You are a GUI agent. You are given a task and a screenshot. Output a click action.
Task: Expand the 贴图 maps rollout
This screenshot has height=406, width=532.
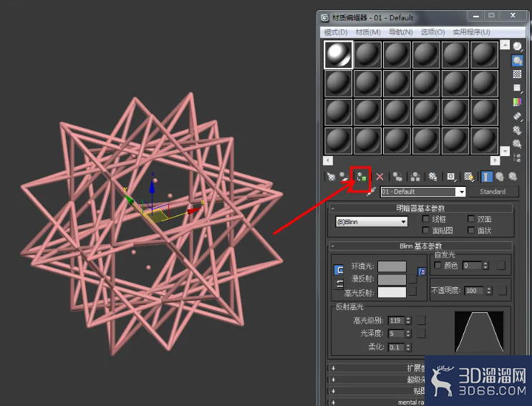coord(377,391)
